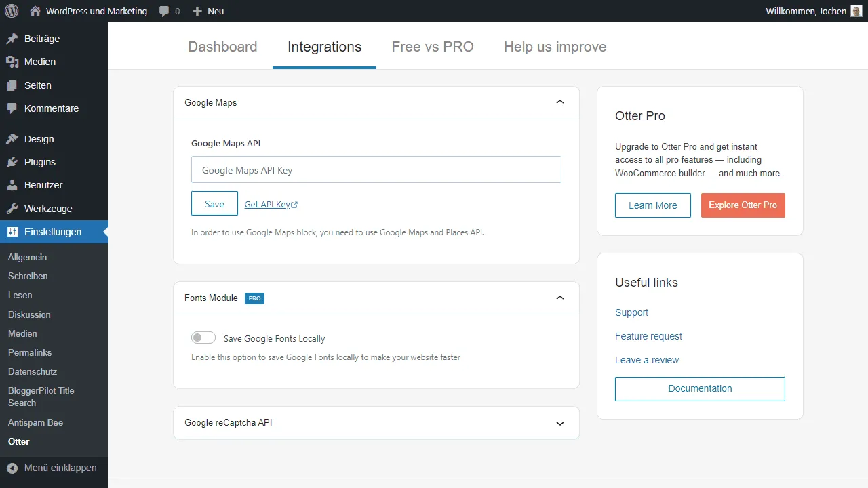868x488 pixels.
Task: Toggle Save Google Fonts Locally switch
Action: coord(203,338)
